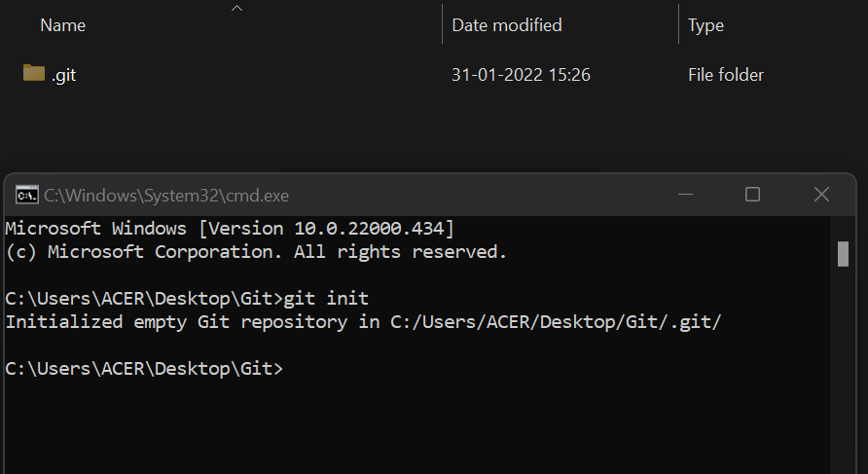This screenshot has width=868, height=474.
Task: Click the Initialized empty Git repository output
Action: point(363,322)
